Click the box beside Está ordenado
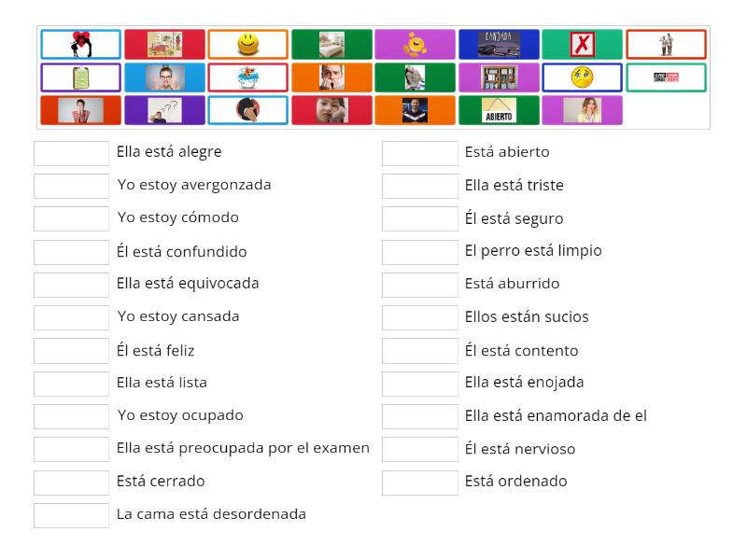747x560 pixels. pos(419,483)
